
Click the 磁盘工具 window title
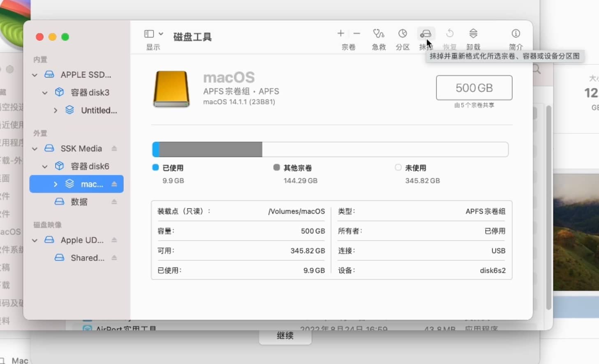[x=192, y=37]
